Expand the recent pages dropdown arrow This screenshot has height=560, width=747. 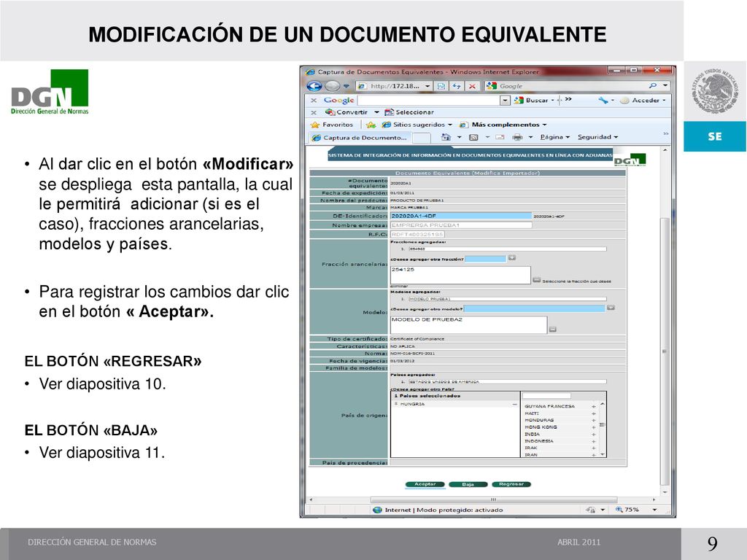(347, 86)
